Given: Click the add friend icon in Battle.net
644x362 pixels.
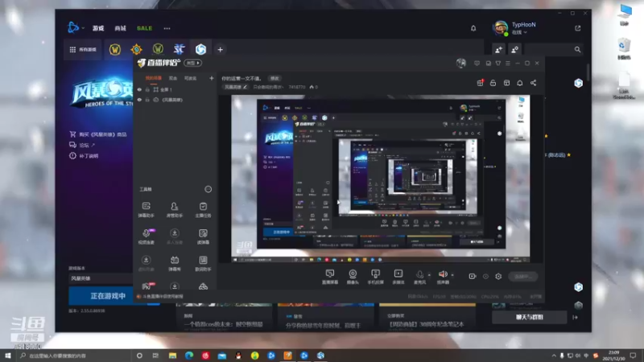Looking at the screenshot, I should [x=498, y=50].
